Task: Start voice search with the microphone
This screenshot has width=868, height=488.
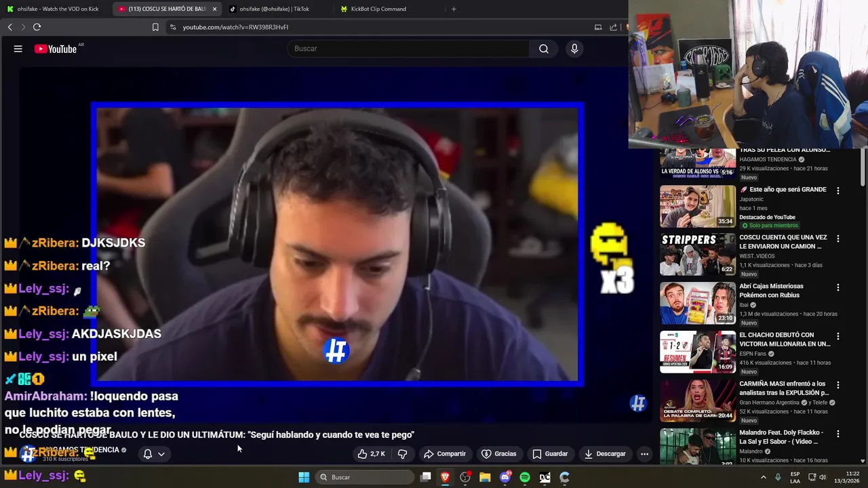Action: coord(574,49)
